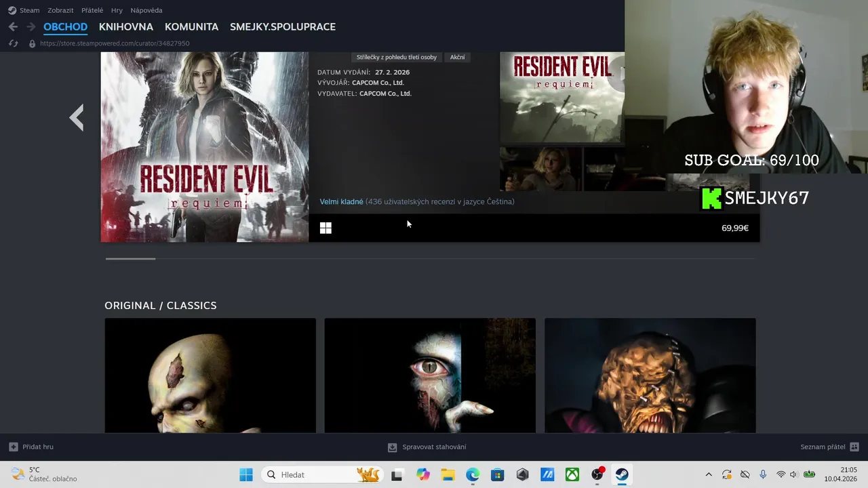The width and height of the screenshot is (868, 488).
Task: Go forward with the Steam forward arrow
Action: pyautogui.click(x=31, y=26)
